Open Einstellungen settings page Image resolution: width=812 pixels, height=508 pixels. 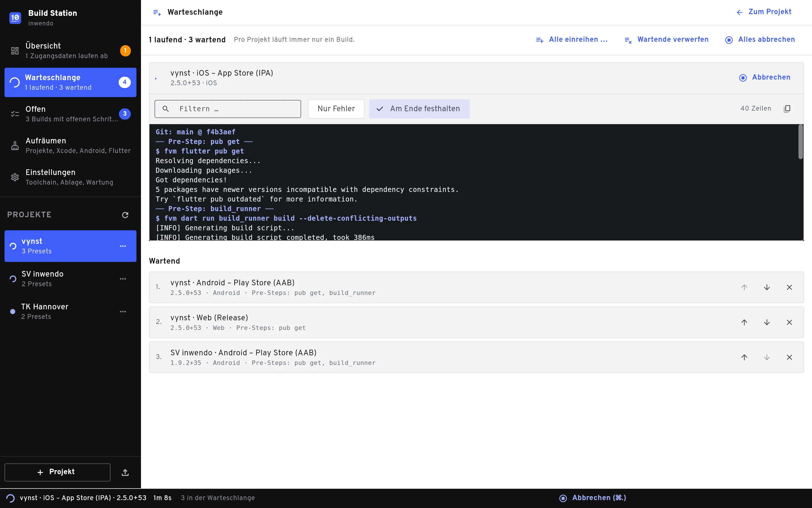[x=70, y=177]
